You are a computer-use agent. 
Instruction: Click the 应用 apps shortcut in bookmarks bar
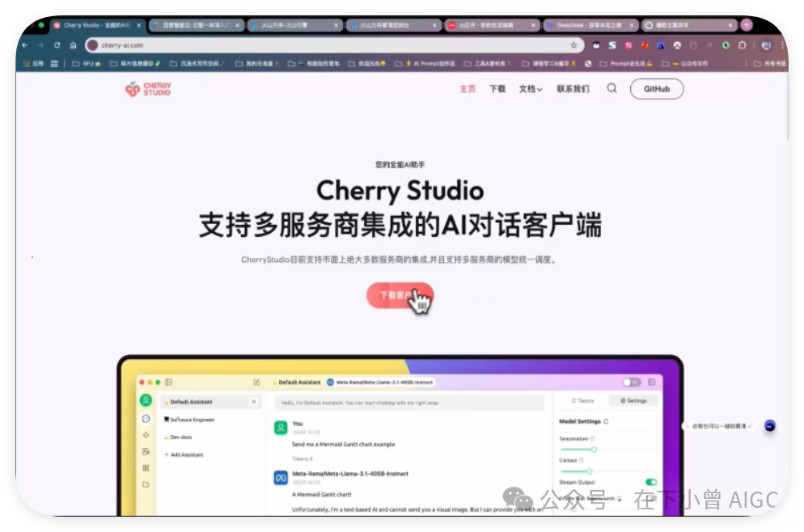click(33, 64)
